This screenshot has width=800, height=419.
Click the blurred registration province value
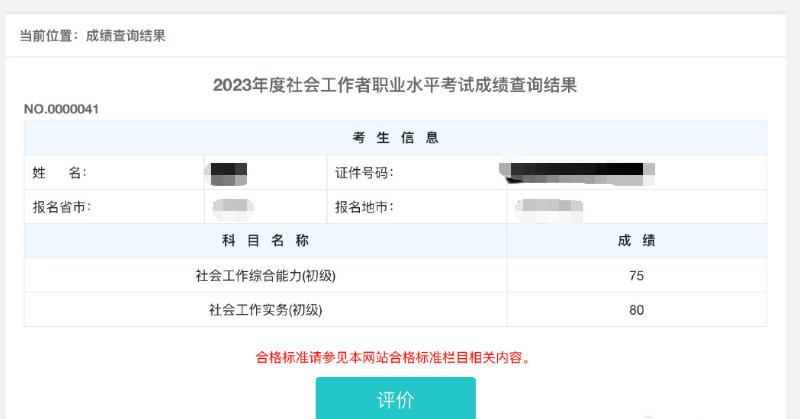pyautogui.click(x=234, y=208)
